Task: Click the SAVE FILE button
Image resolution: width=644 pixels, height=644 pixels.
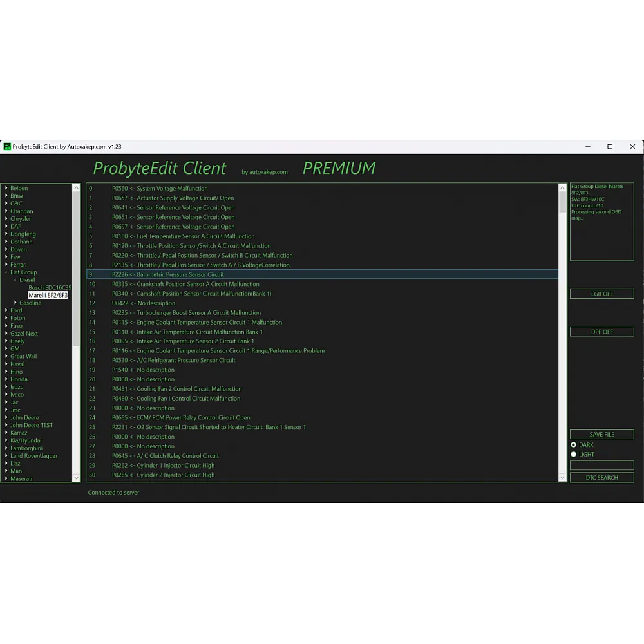Action: [601, 435]
